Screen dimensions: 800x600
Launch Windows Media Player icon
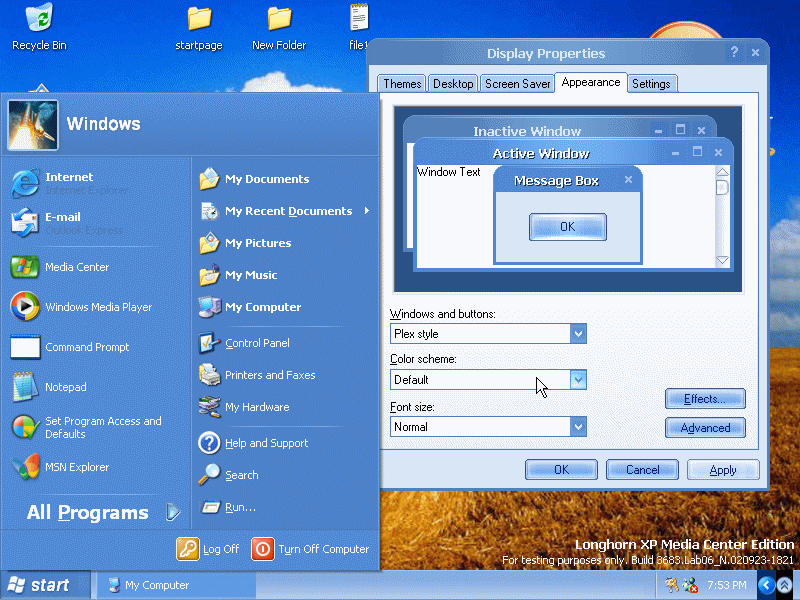click(x=24, y=307)
